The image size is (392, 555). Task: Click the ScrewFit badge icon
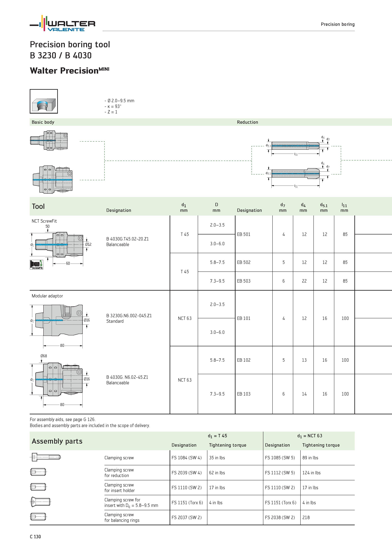point(37,264)
